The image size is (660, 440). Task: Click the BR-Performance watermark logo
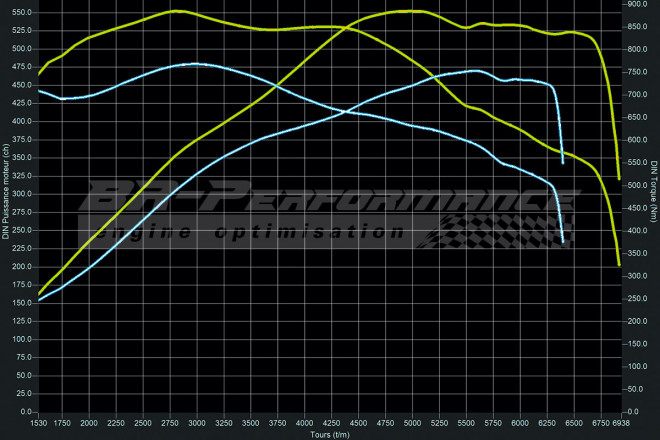(x=320, y=197)
